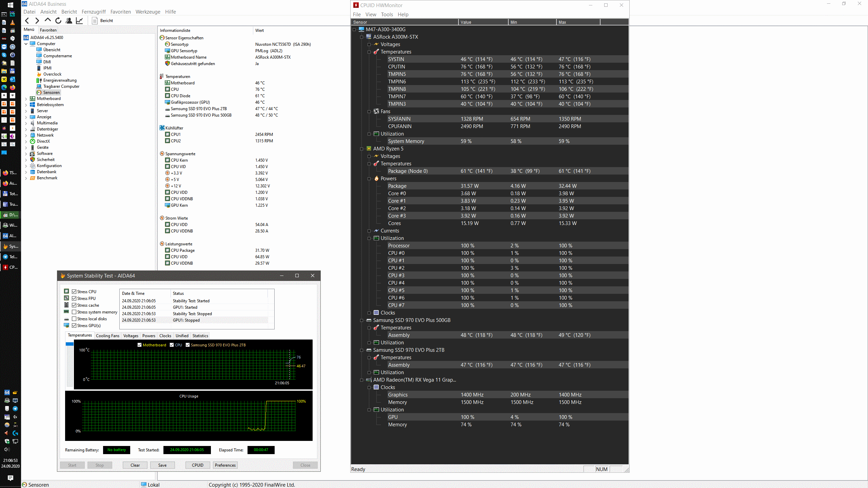Click the Save button in the stability test window
This screenshot has height=488, width=868.
tap(162, 465)
